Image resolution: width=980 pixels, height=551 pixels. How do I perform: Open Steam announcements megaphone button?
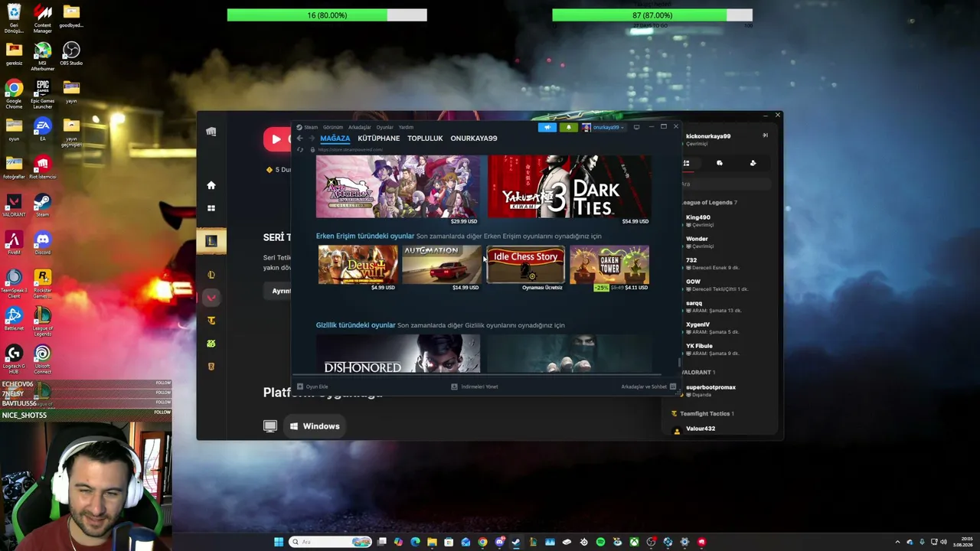point(547,127)
